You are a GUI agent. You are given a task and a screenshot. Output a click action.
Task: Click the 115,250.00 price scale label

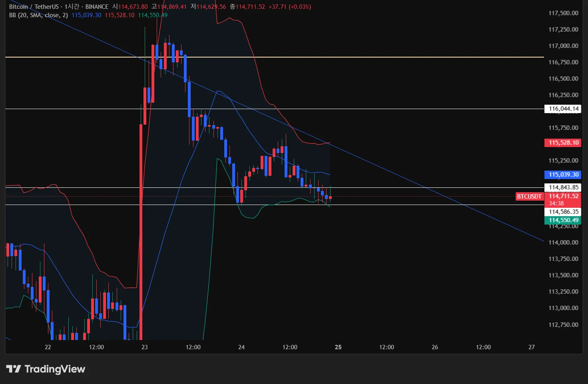563,161
